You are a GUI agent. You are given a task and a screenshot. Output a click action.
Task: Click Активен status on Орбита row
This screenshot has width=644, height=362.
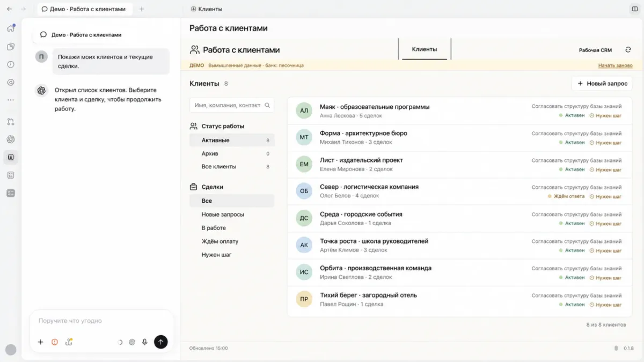[572, 277]
